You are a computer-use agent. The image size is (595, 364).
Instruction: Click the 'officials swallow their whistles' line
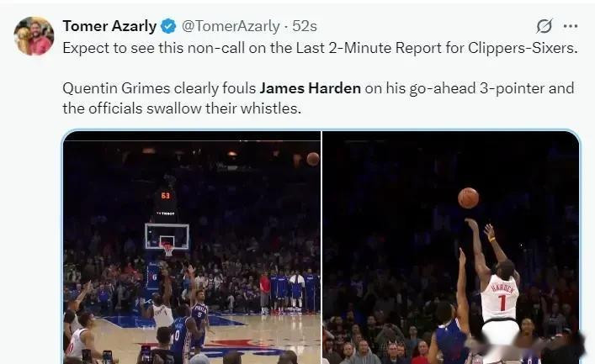182,108
